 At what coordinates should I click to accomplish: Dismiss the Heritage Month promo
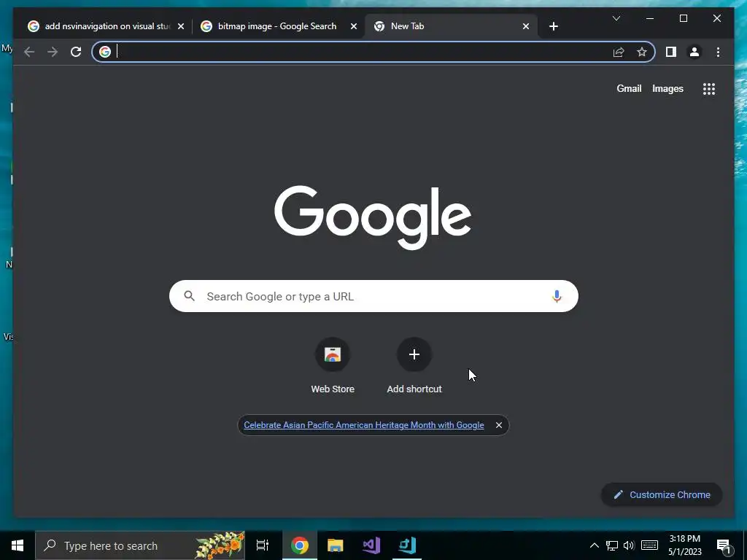[498, 425]
